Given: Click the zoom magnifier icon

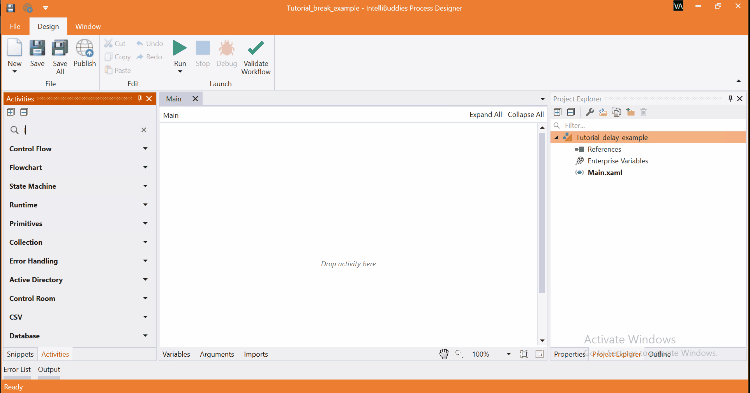Looking at the screenshot, I should coord(459,354).
